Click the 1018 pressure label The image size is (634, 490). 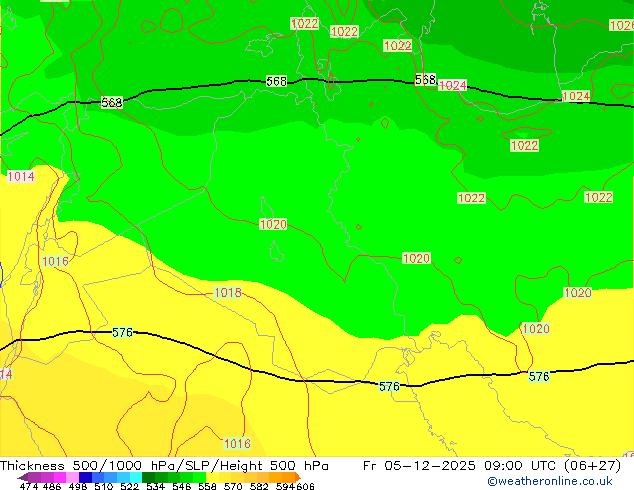pyautogui.click(x=228, y=292)
